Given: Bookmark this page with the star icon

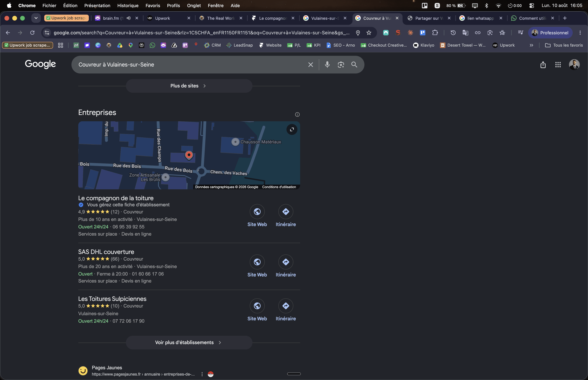Looking at the screenshot, I should point(369,32).
